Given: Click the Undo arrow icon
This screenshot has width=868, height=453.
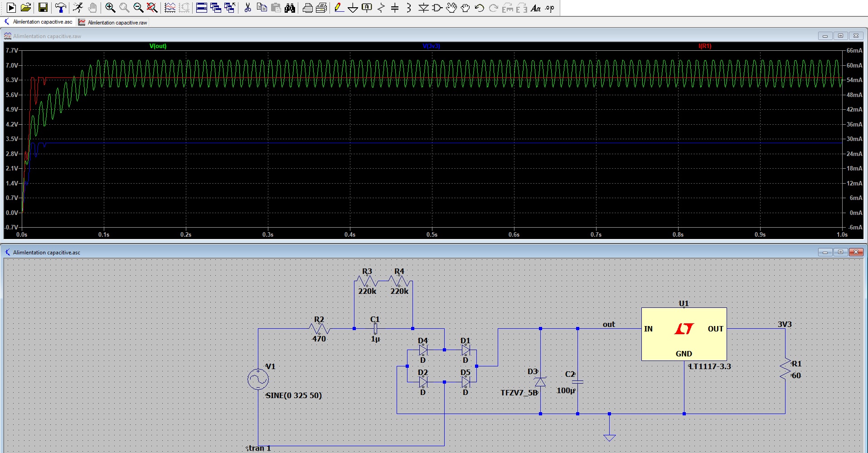Looking at the screenshot, I should coord(480,8).
